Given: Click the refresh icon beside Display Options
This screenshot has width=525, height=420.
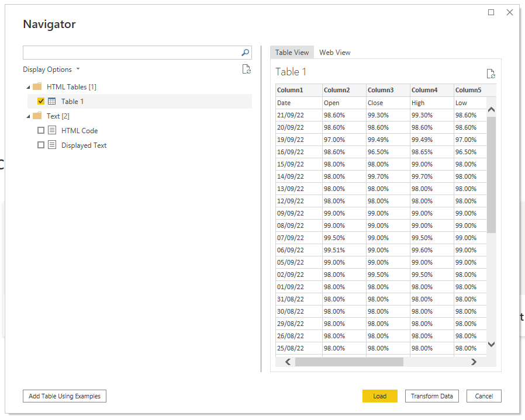Looking at the screenshot, I should (x=247, y=70).
